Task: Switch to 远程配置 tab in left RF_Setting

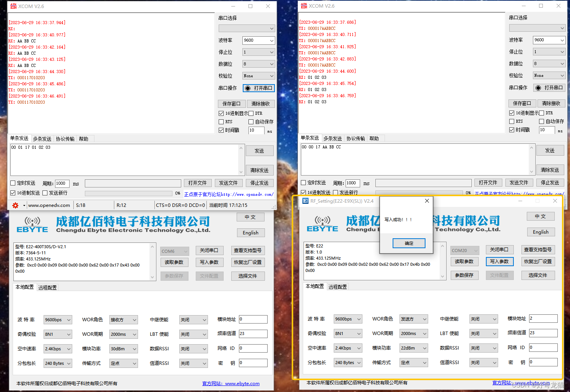Action: coord(48,288)
